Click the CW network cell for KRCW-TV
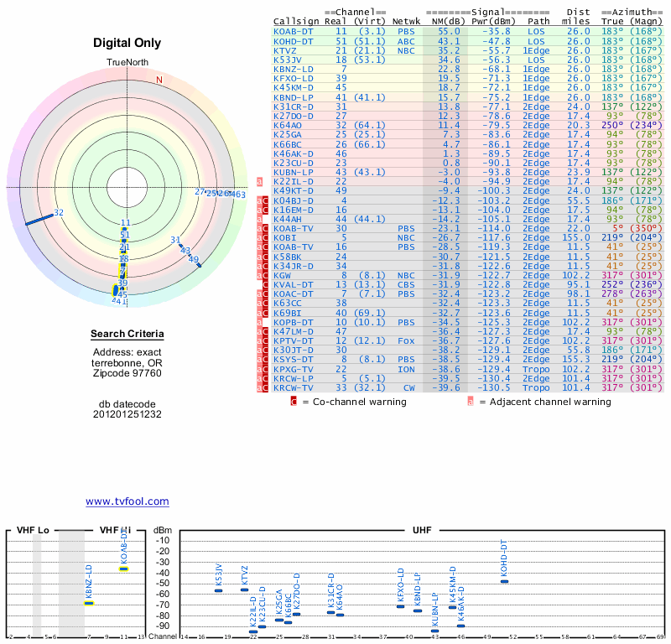 [409, 388]
